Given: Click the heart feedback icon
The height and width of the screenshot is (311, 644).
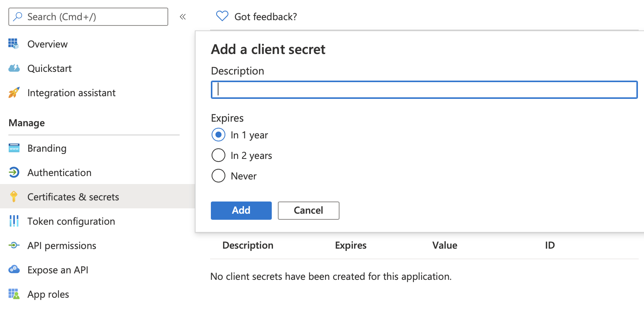Looking at the screenshot, I should (x=222, y=16).
